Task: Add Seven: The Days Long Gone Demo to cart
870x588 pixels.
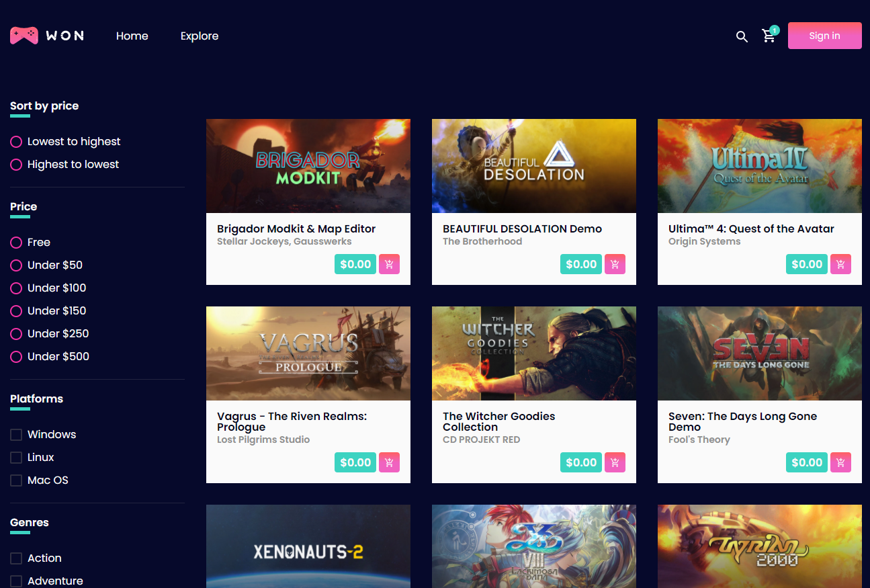Action: point(840,462)
